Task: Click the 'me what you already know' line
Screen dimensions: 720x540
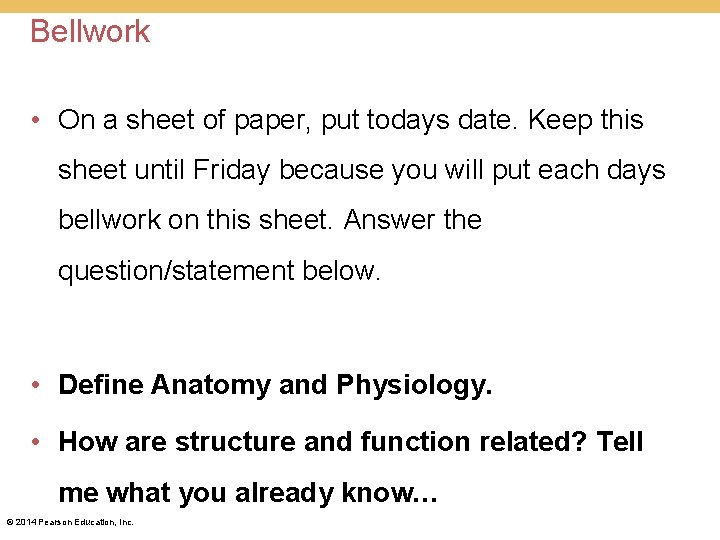Action: click(x=248, y=493)
